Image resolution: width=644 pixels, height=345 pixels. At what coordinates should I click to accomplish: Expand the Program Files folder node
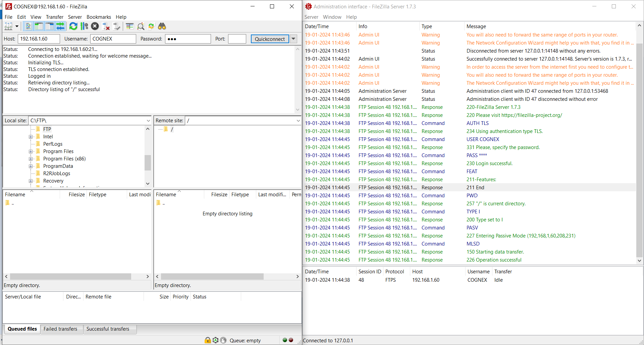point(31,151)
